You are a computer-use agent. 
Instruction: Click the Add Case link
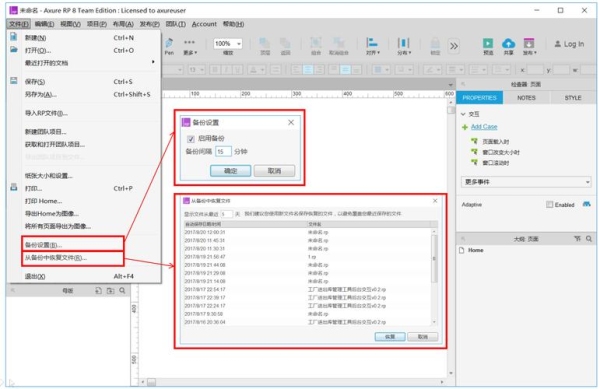coord(484,127)
